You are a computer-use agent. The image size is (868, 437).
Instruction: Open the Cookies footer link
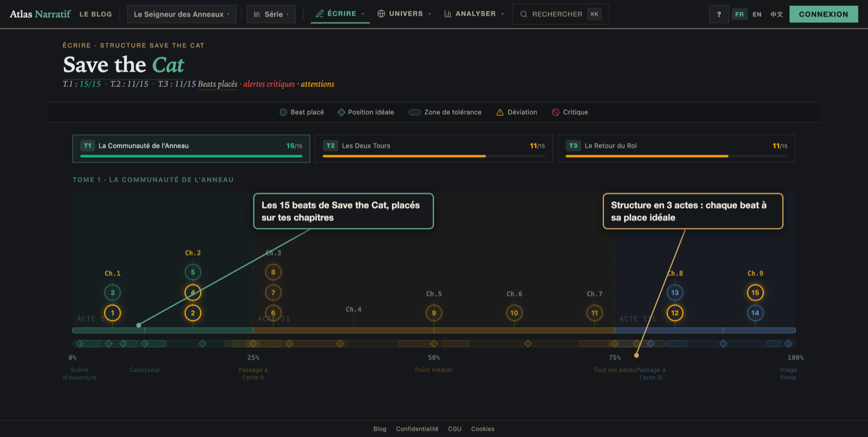click(x=483, y=429)
